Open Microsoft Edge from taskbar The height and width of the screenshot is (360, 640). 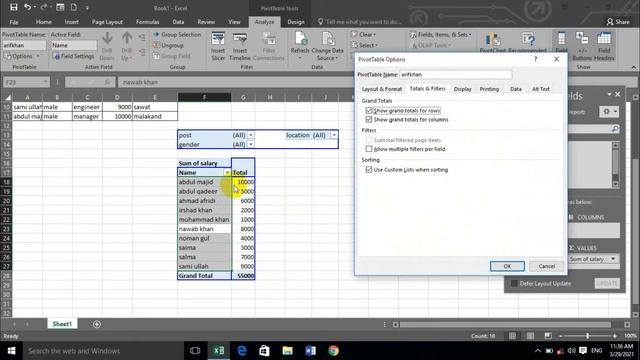(x=242, y=351)
